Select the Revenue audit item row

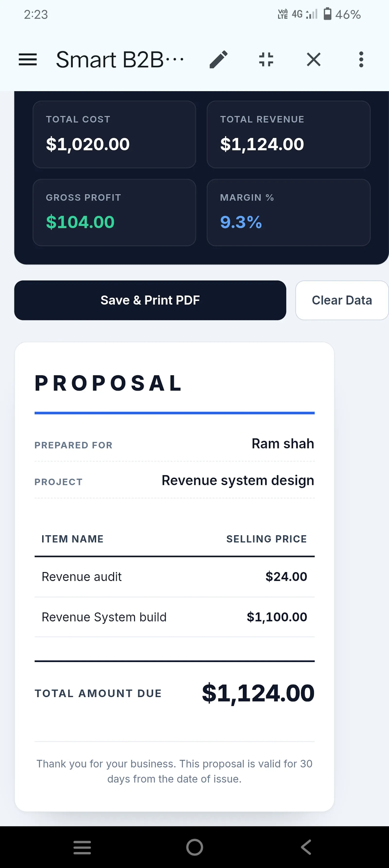pos(175,576)
